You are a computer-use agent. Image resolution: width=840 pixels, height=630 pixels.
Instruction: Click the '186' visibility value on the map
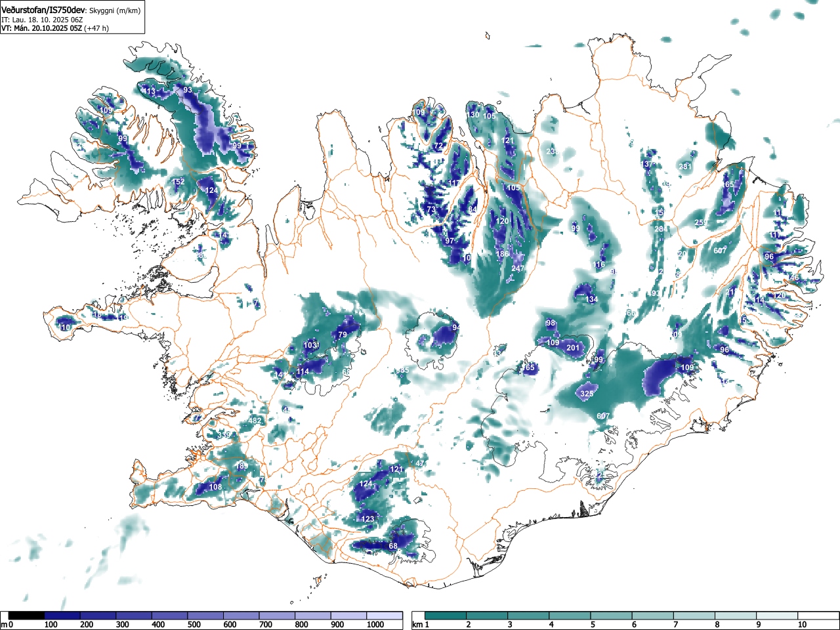[x=502, y=254]
